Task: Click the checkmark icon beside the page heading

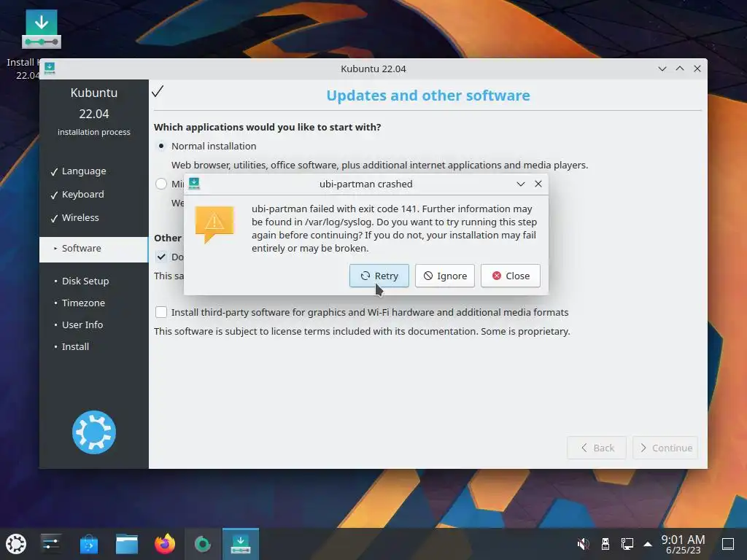Action: [x=158, y=90]
